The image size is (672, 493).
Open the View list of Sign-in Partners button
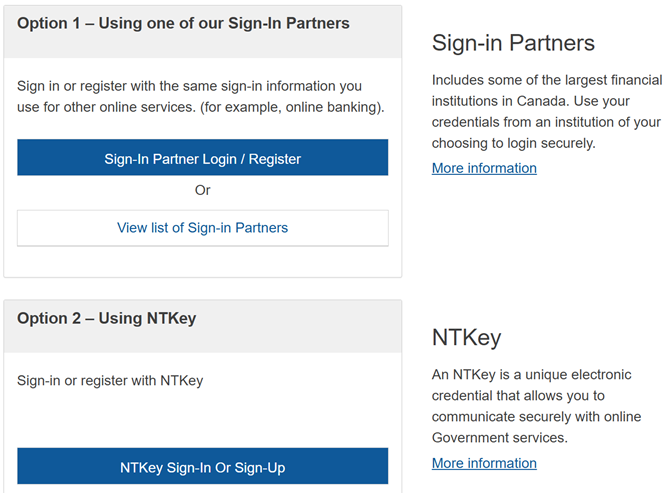pyautogui.click(x=202, y=228)
